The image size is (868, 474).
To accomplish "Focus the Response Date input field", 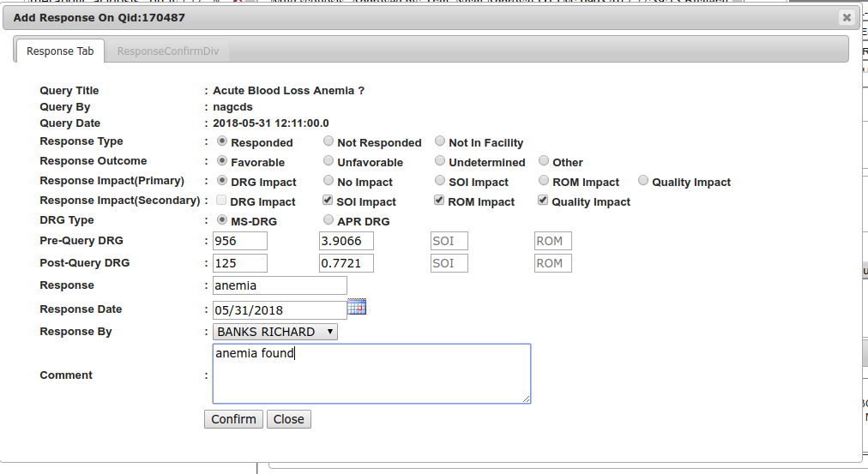I will (279, 309).
